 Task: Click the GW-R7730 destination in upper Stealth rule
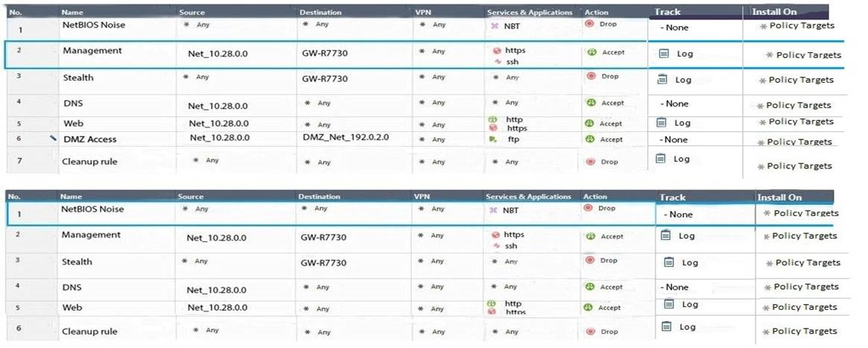pyautogui.click(x=324, y=78)
